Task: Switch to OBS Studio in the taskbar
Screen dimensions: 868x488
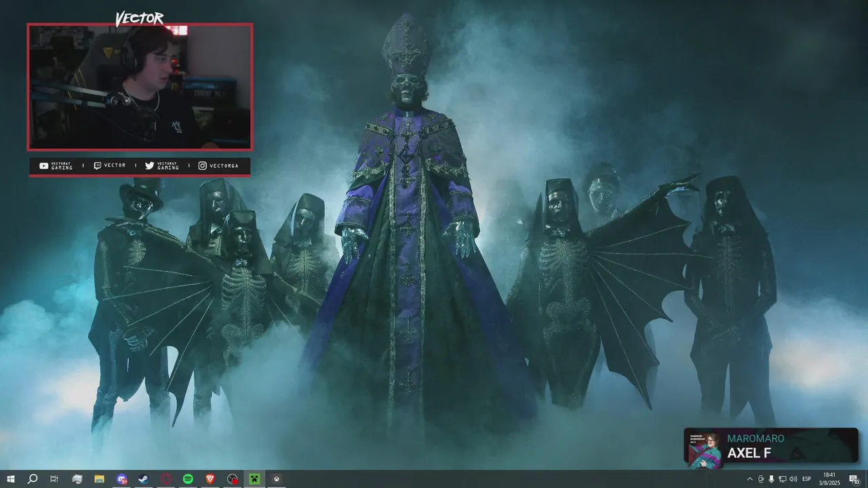Action: pyautogui.click(x=233, y=479)
